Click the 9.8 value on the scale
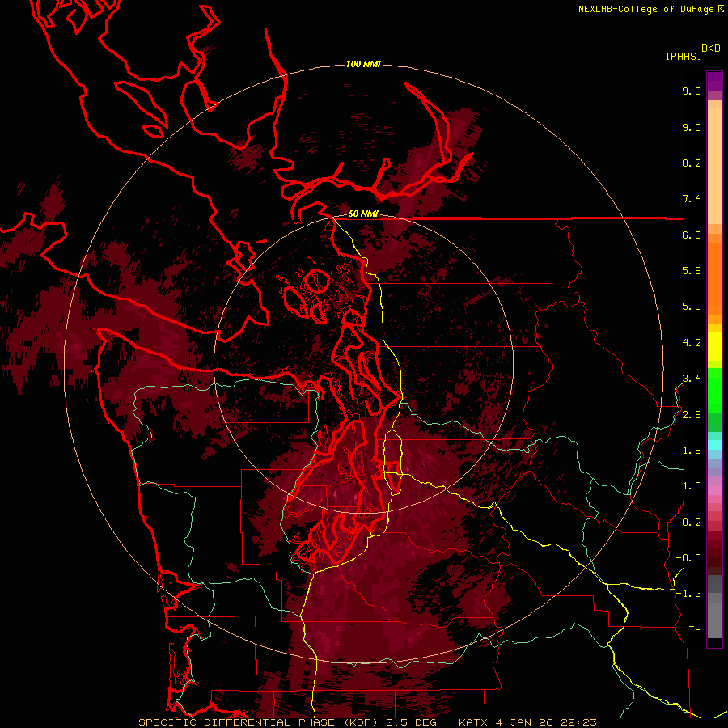 (692, 91)
